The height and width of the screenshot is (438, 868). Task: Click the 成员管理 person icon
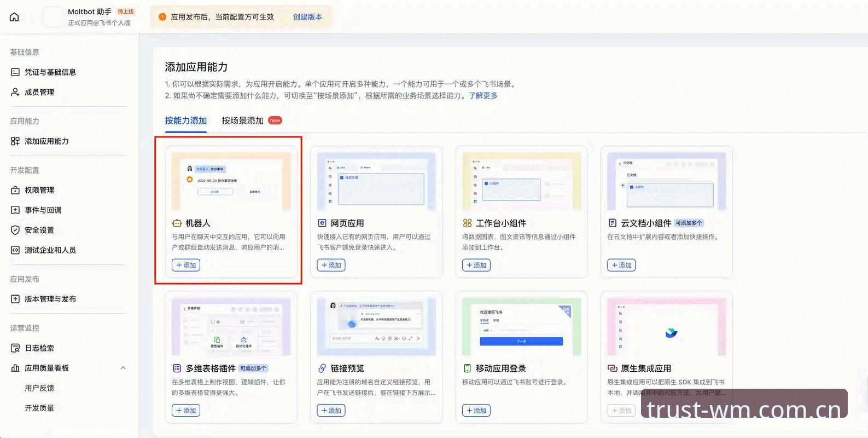15,92
